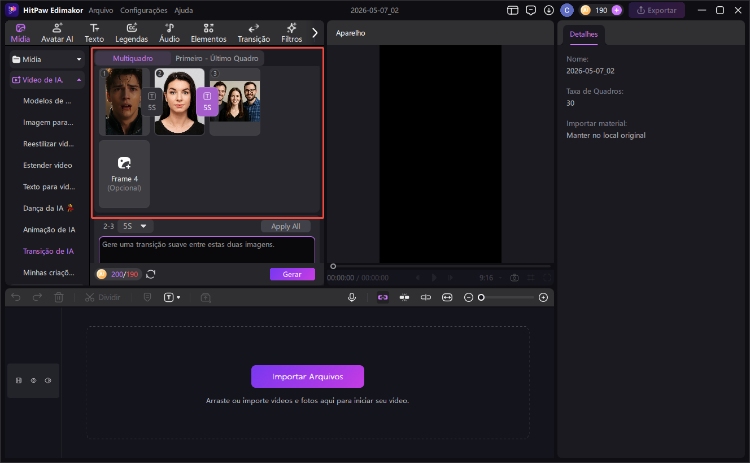750x463 pixels.
Task: Take a snapshot of preview
Action: coord(514,277)
